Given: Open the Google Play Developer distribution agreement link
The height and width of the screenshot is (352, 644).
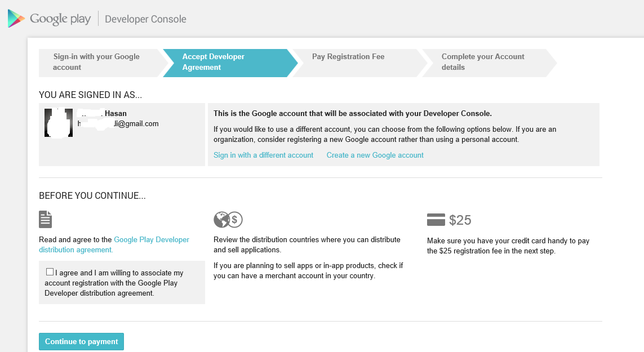Looking at the screenshot, I should pos(151,240).
